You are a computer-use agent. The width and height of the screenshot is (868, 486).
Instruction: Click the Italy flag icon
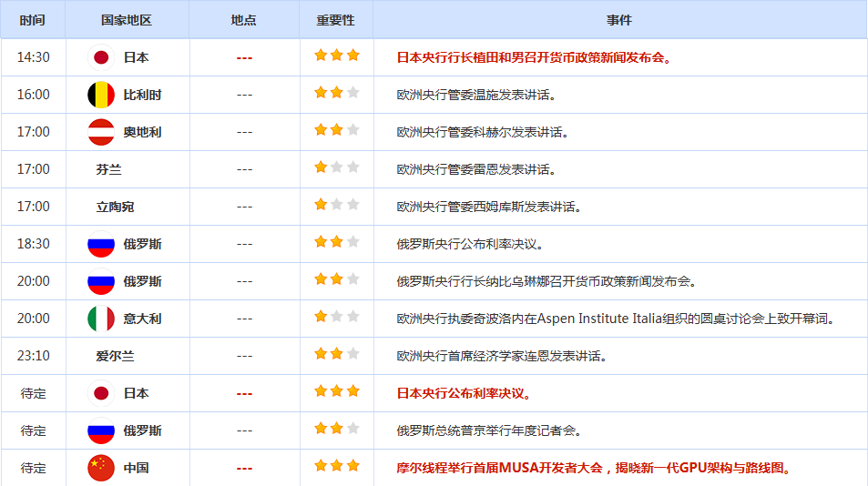click(100, 319)
